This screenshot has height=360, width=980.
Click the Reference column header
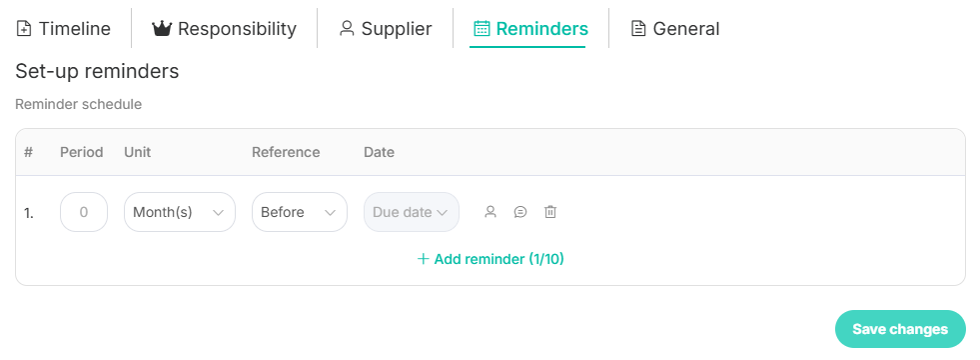pyautogui.click(x=286, y=152)
